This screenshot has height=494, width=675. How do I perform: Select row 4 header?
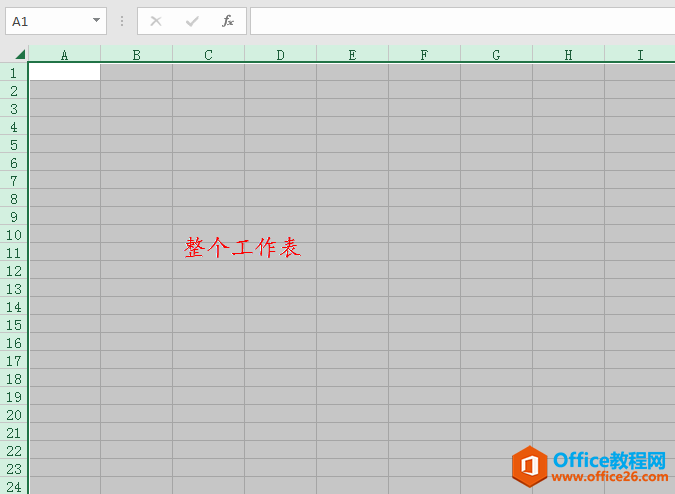(x=14, y=127)
